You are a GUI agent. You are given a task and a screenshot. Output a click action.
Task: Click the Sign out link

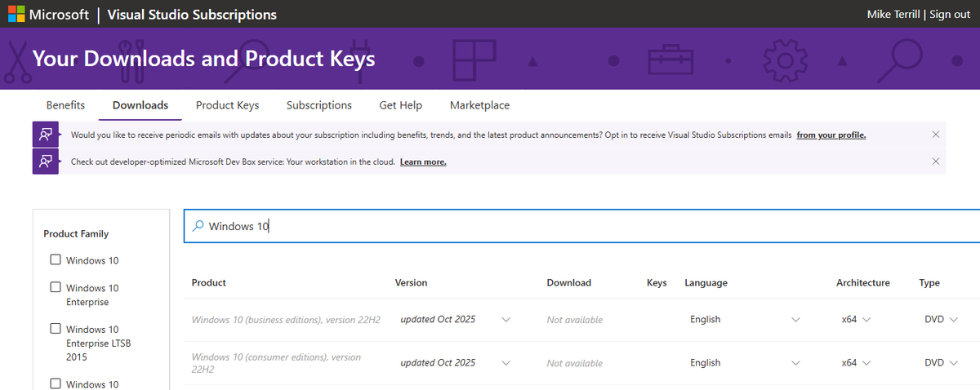pos(950,14)
